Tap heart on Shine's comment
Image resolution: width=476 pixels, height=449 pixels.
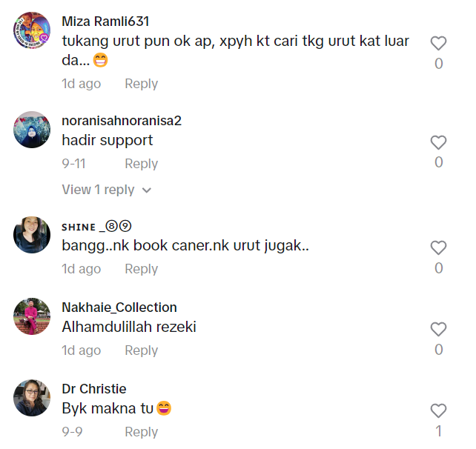[x=438, y=248]
